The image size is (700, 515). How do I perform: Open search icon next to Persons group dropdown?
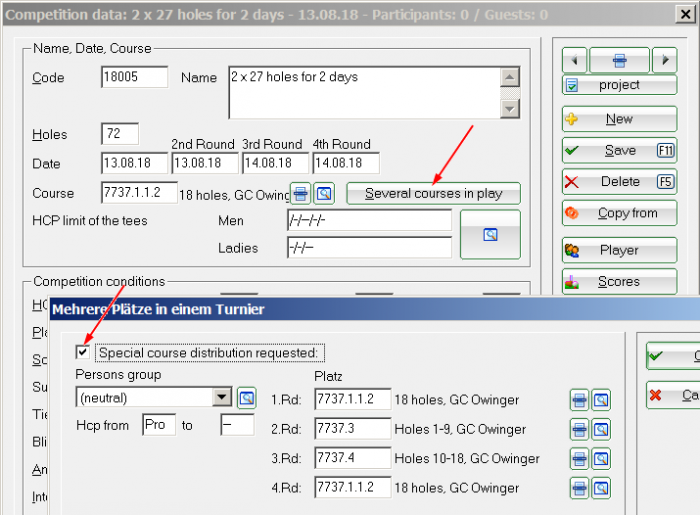click(x=246, y=398)
